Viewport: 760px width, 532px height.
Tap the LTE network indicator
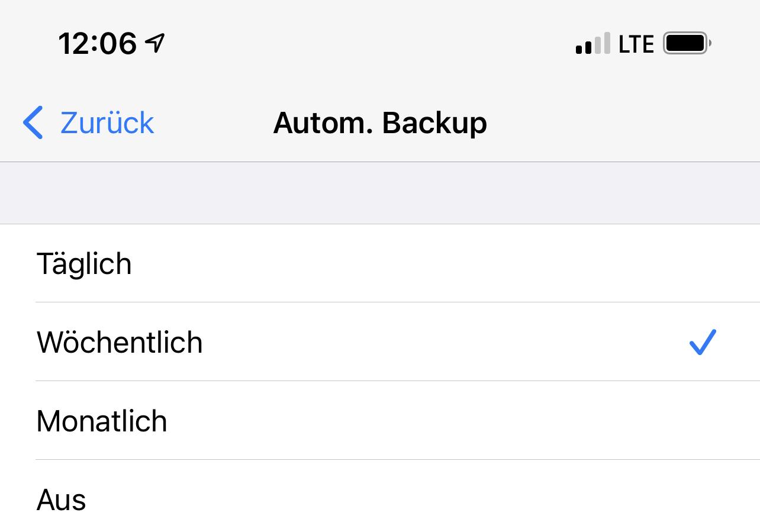click(636, 44)
